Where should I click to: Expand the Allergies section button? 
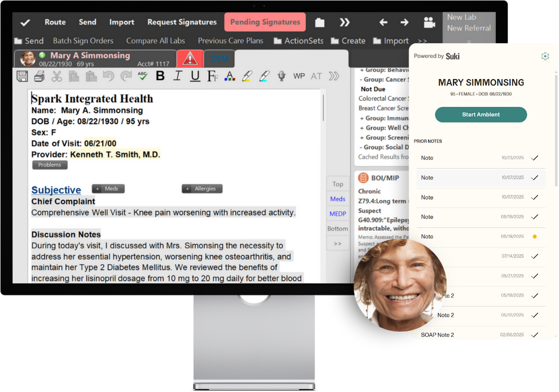(x=202, y=189)
